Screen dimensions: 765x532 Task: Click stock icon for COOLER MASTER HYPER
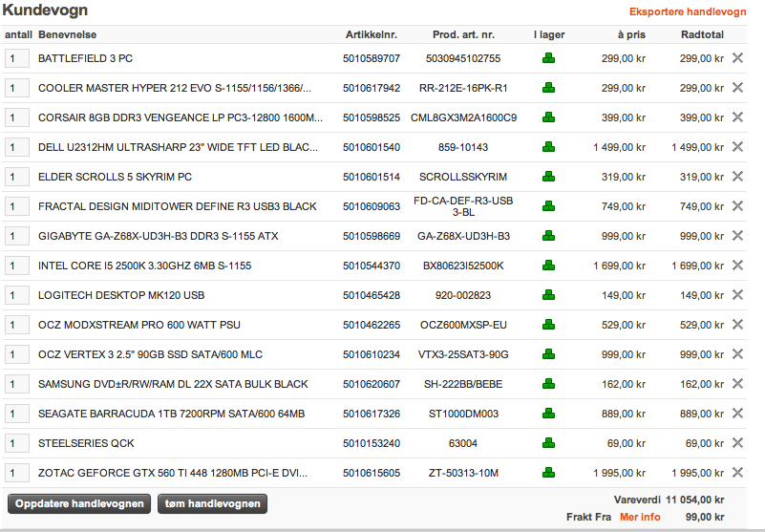click(x=549, y=88)
